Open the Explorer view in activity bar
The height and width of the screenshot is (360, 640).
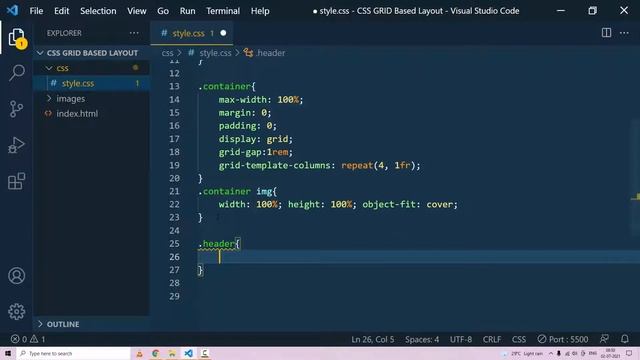(17, 38)
